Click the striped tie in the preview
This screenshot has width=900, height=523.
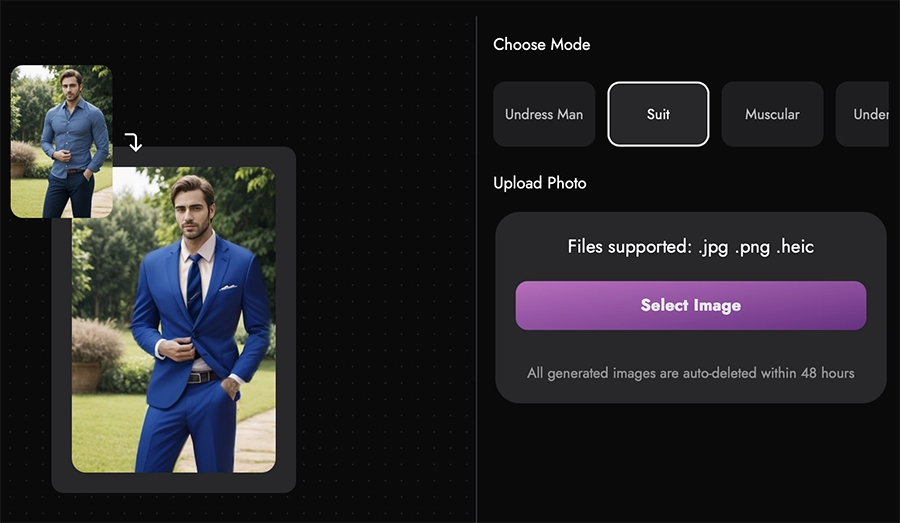tap(194, 283)
